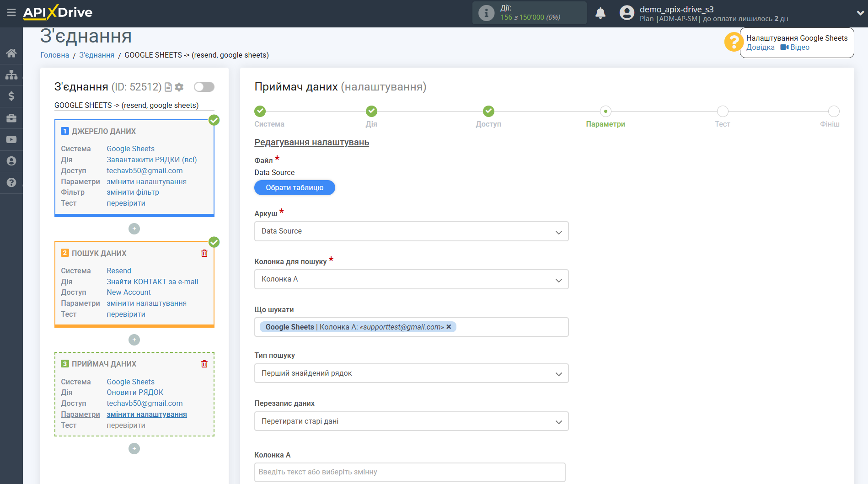
Task: Open the billing dollar icon in sidebar
Action: pos(11,96)
